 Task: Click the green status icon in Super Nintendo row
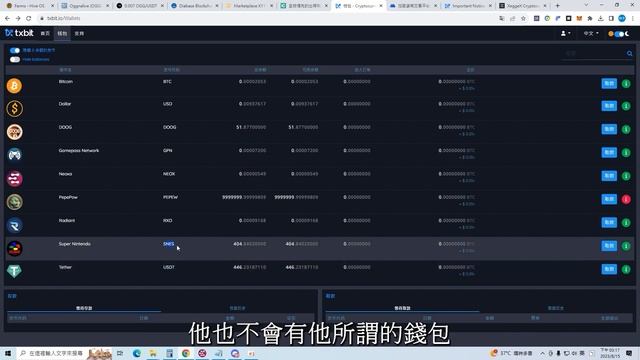(626, 246)
